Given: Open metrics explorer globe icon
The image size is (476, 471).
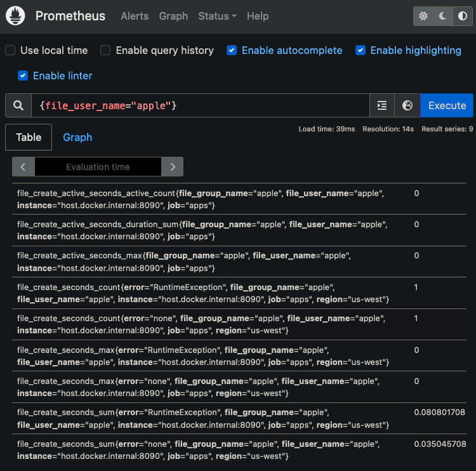Looking at the screenshot, I should pos(407,105).
